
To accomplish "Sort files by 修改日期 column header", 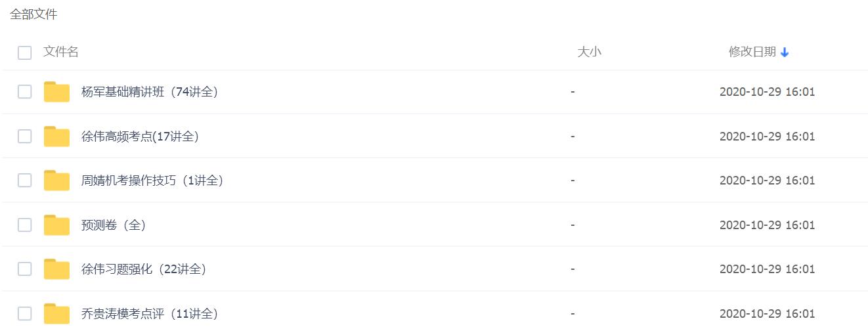I will (752, 52).
